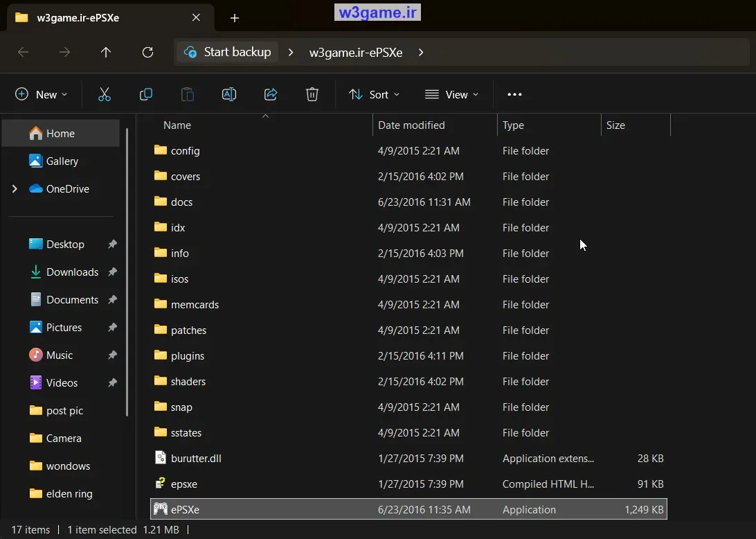Sort by the Type column header
Image resolution: width=756 pixels, height=539 pixels.
pos(513,125)
